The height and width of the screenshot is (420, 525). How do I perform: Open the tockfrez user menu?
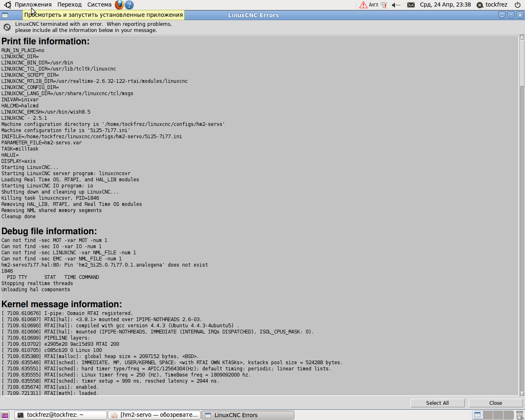click(492, 5)
